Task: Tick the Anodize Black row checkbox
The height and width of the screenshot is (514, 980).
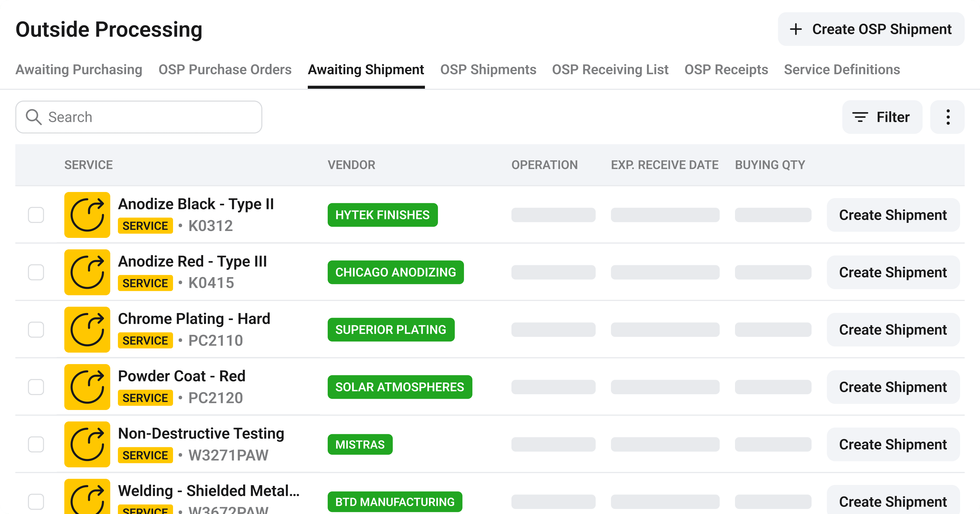Action: 36,215
